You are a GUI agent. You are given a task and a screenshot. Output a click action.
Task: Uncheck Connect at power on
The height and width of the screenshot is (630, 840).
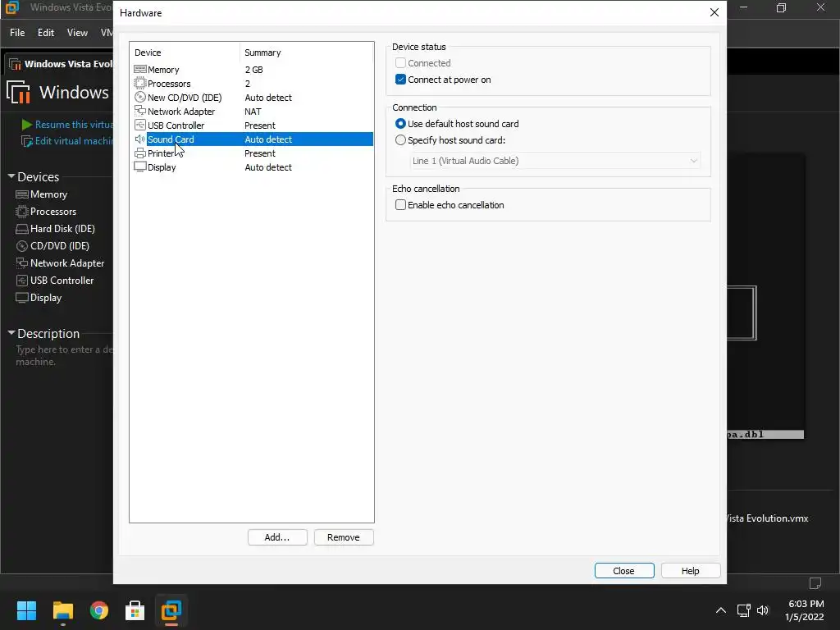click(x=400, y=80)
